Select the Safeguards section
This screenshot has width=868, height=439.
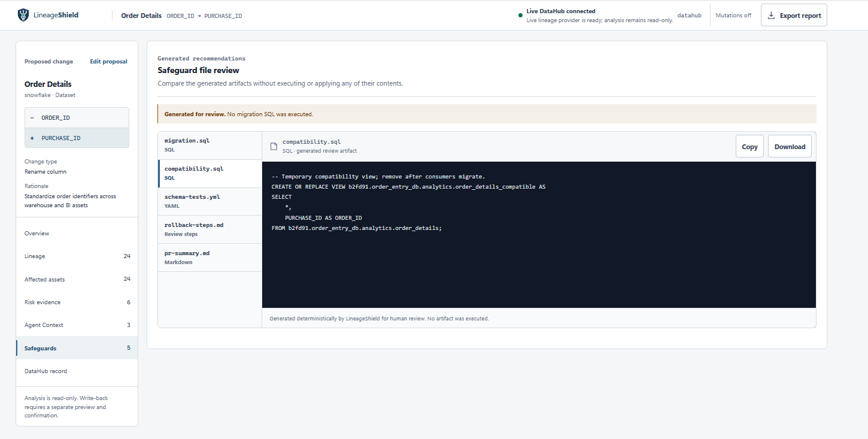click(x=77, y=348)
